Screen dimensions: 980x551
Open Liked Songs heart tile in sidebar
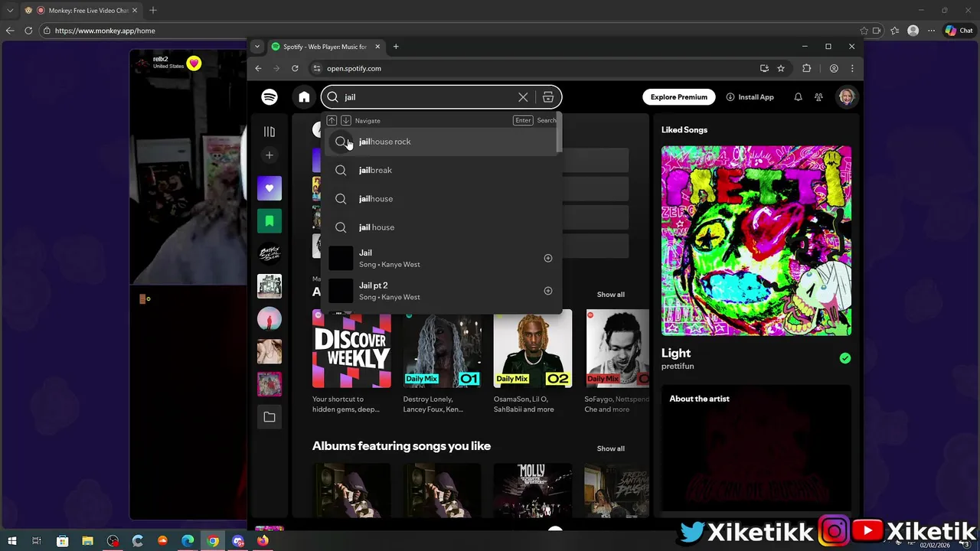point(269,188)
